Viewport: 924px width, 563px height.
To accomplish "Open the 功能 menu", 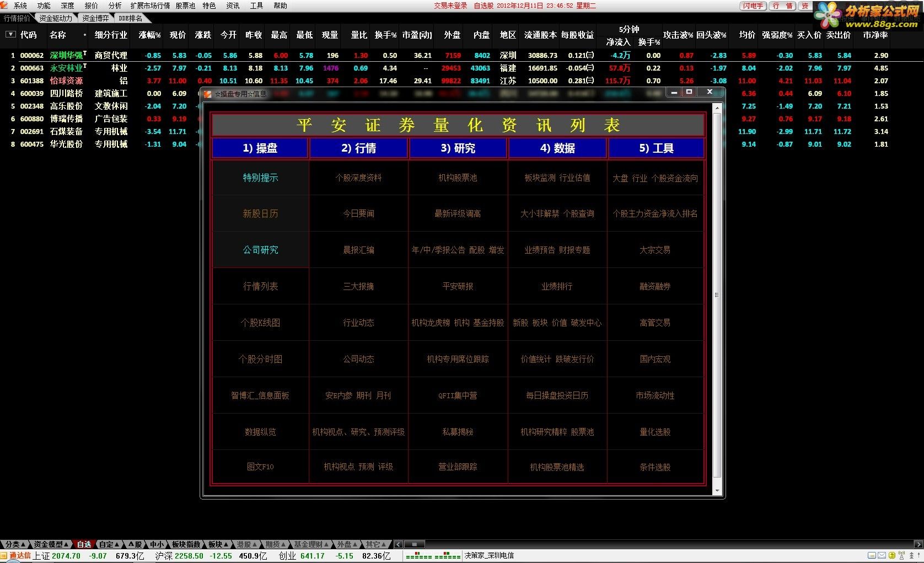I will tap(44, 6).
